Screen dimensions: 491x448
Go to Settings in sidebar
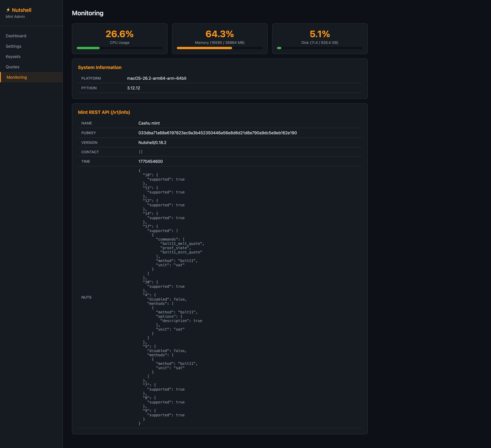pyautogui.click(x=13, y=46)
